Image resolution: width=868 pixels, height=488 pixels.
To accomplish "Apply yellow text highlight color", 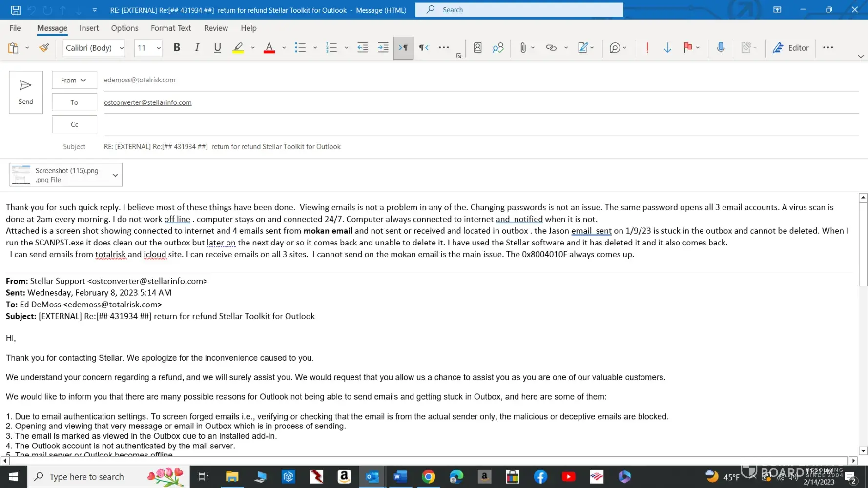I will (x=238, y=48).
